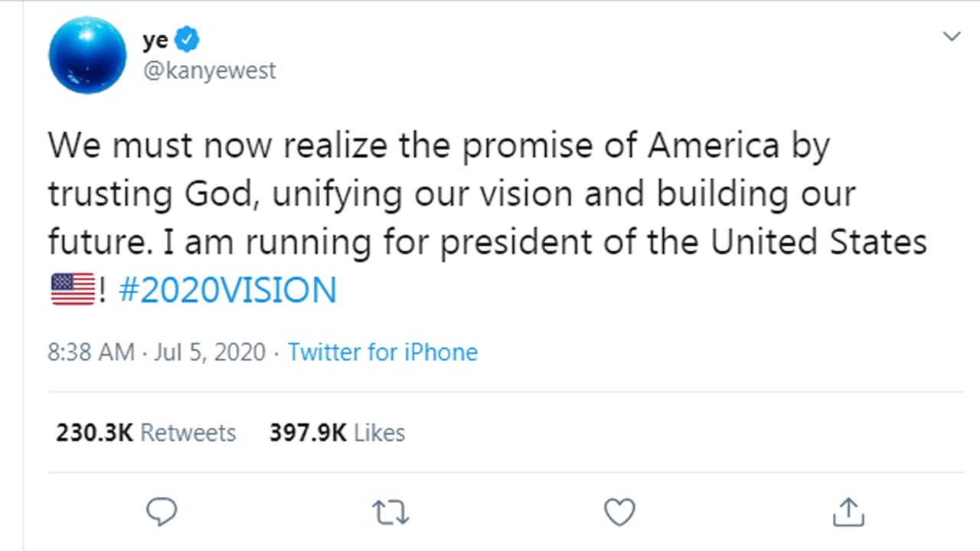980x551 pixels.
Task: View the 397.9K Likes list
Action: 337,432
